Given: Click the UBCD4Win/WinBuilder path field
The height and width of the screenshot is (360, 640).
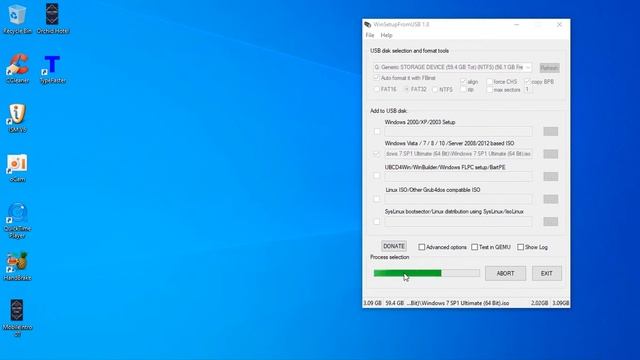Looking at the screenshot, I should tap(458, 176).
